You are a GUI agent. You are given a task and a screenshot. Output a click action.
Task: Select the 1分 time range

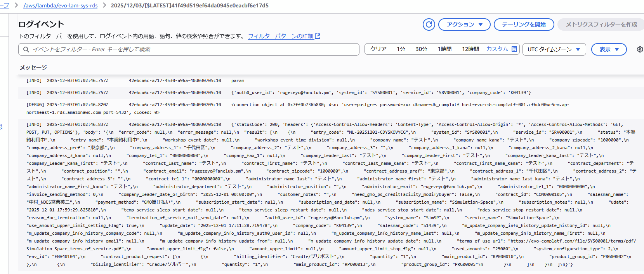tap(401, 49)
